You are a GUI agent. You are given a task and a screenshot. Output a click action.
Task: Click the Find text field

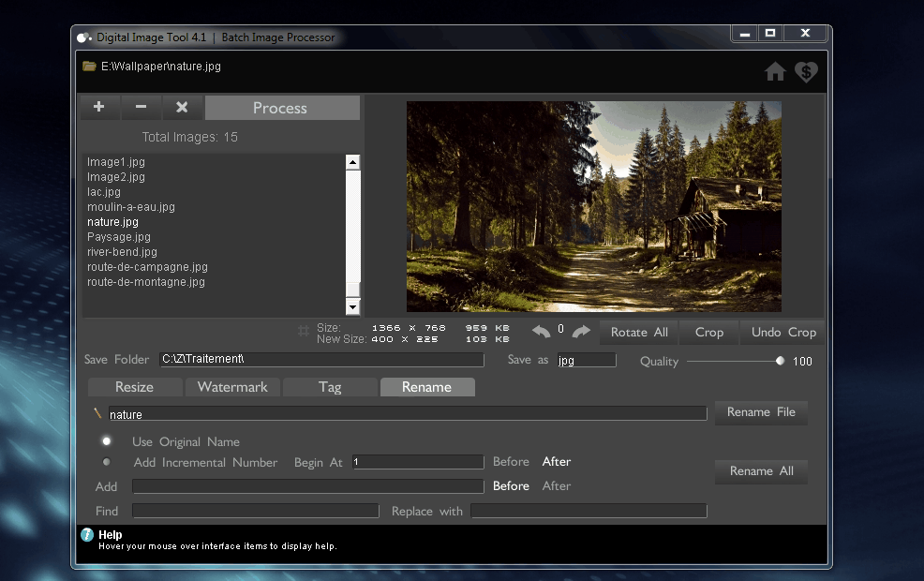pyautogui.click(x=256, y=511)
